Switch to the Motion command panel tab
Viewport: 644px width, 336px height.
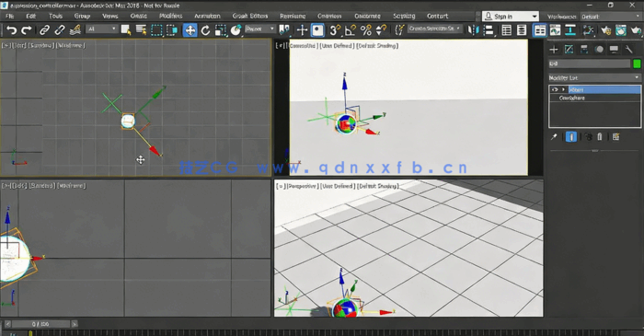(599, 50)
